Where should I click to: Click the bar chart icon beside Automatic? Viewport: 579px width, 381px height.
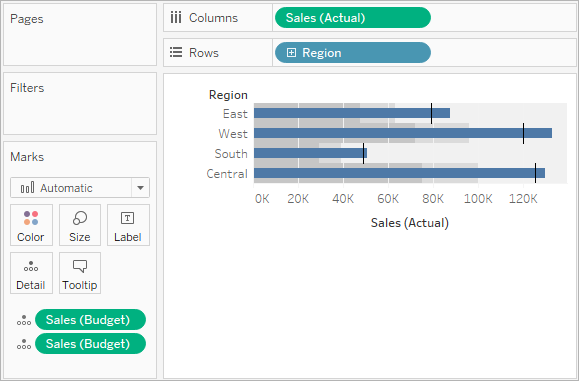[27, 188]
